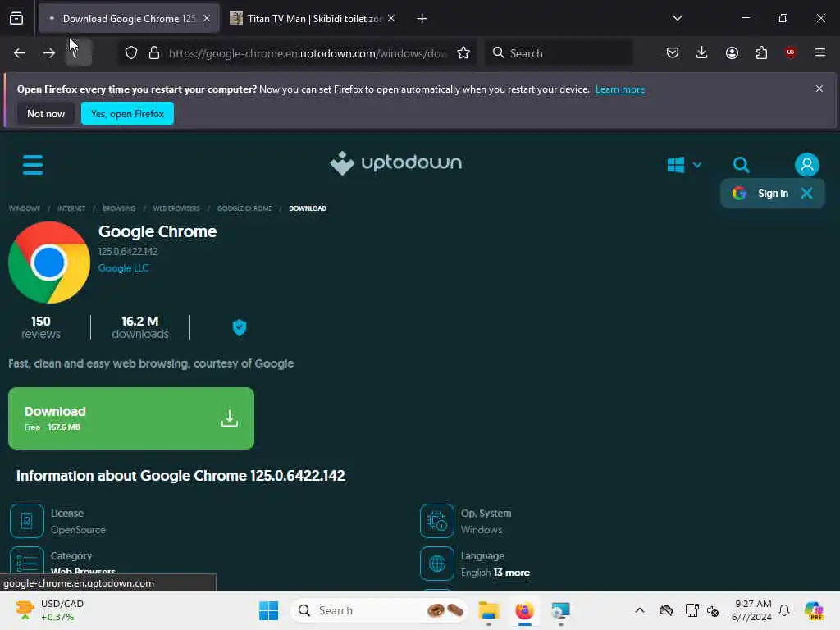This screenshot has height=630, width=840.
Task: Save page to Pocket icon
Action: (673, 53)
